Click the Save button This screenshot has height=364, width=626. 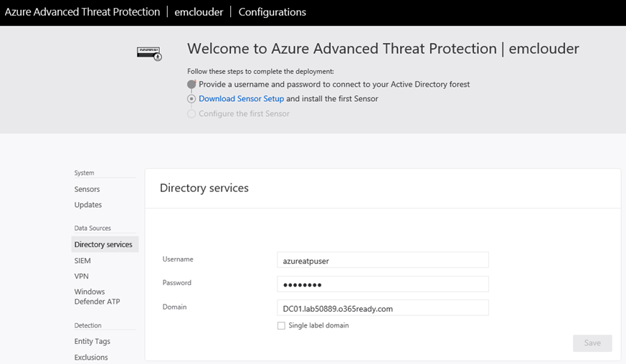pyautogui.click(x=592, y=343)
